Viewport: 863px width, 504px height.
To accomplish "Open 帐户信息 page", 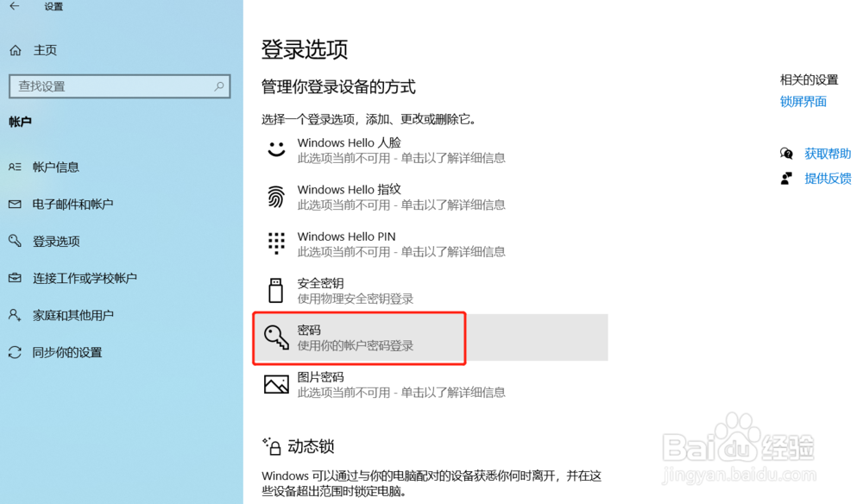I will tap(55, 167).
